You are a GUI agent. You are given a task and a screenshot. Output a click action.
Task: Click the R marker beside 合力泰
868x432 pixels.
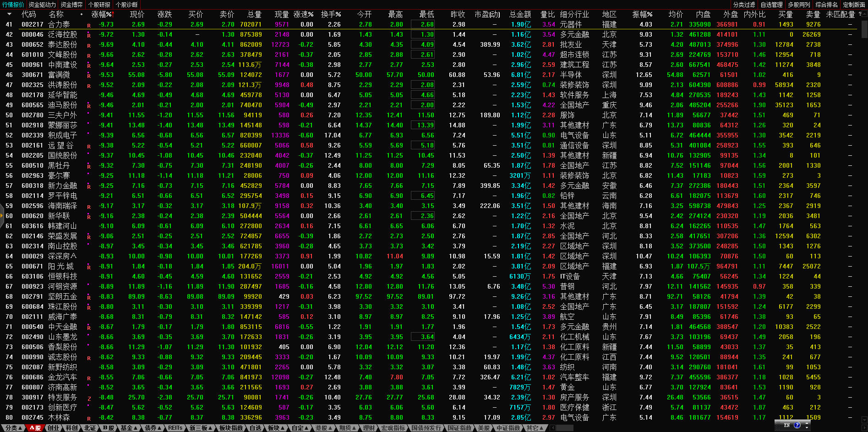(x=89, y=26)
